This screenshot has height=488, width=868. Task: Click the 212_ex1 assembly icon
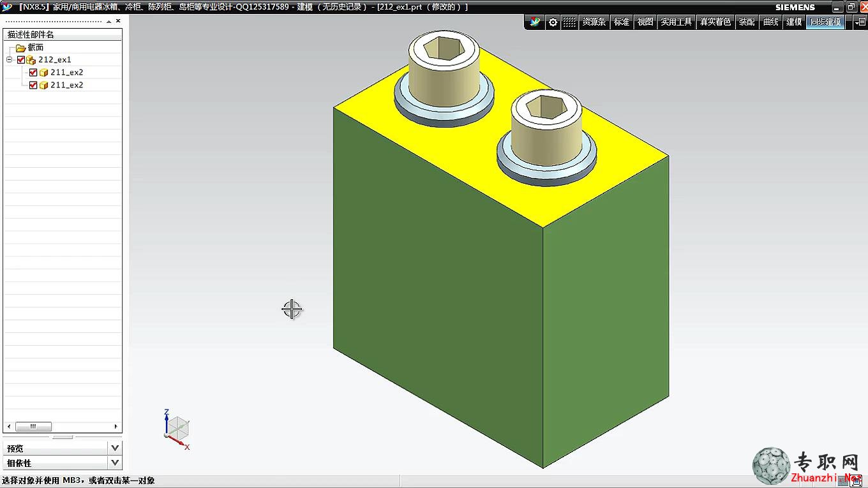click(31, 60)
